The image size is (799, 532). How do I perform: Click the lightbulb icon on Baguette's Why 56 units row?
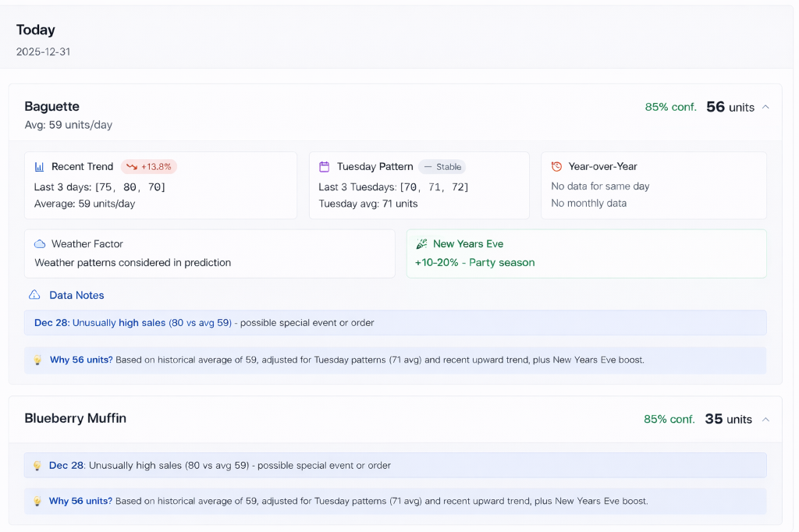[x=37, y=360]
